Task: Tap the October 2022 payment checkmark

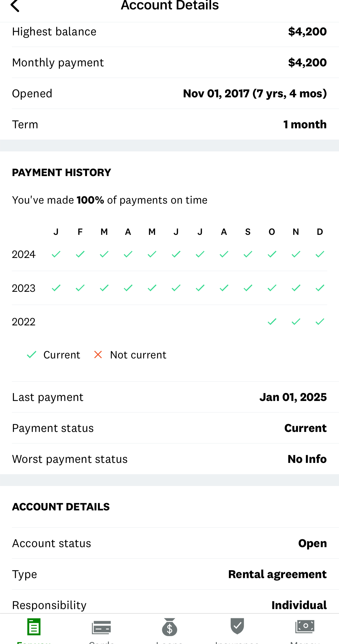Action: click(x=272, y=322)
